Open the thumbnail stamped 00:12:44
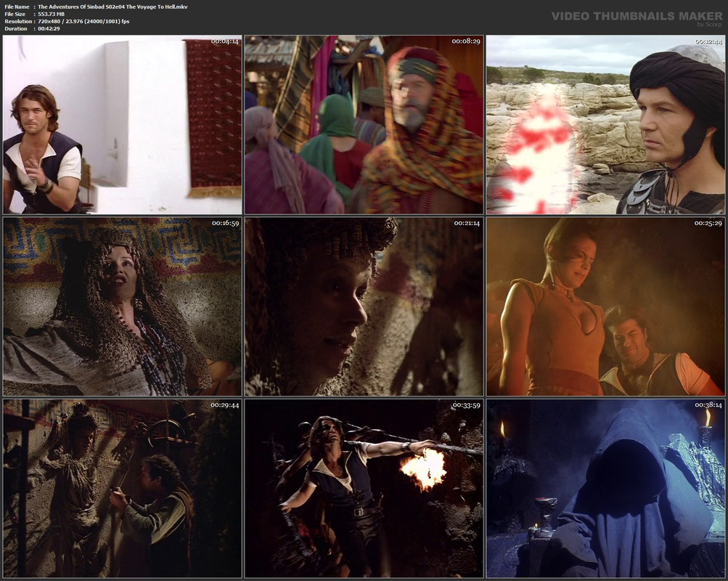This screenshot has width=728, height=581. point(605,124)
